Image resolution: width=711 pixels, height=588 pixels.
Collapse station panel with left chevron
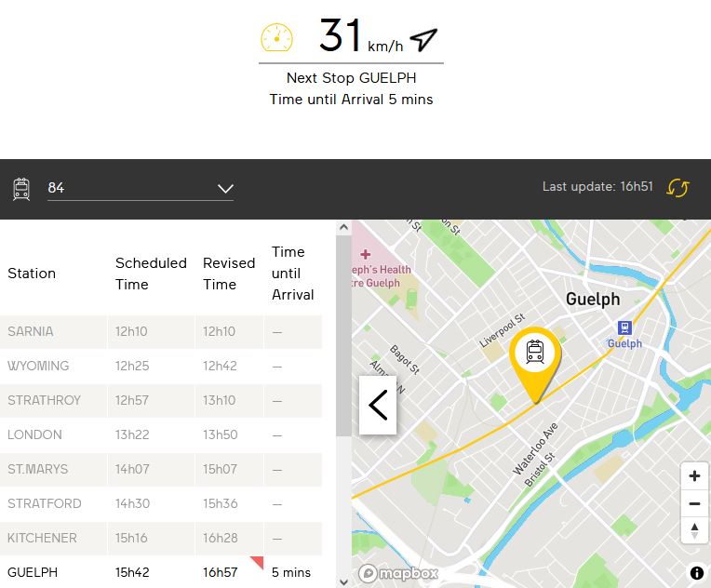[378, 405]
